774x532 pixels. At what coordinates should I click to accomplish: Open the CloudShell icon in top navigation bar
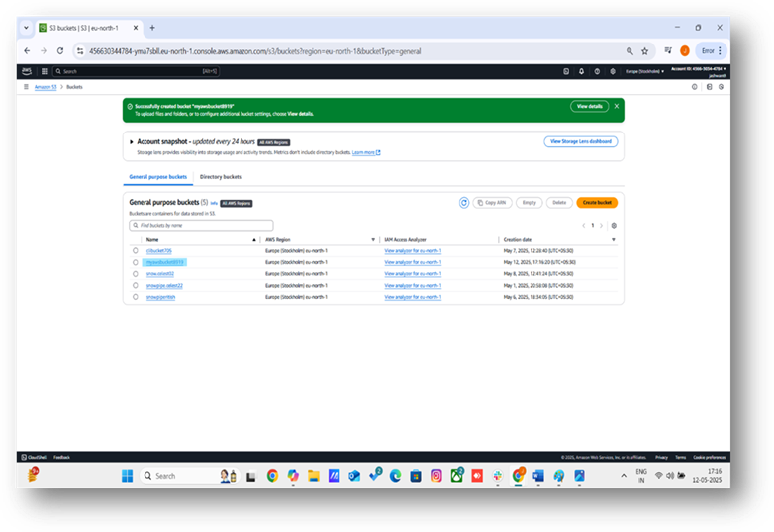566,71
